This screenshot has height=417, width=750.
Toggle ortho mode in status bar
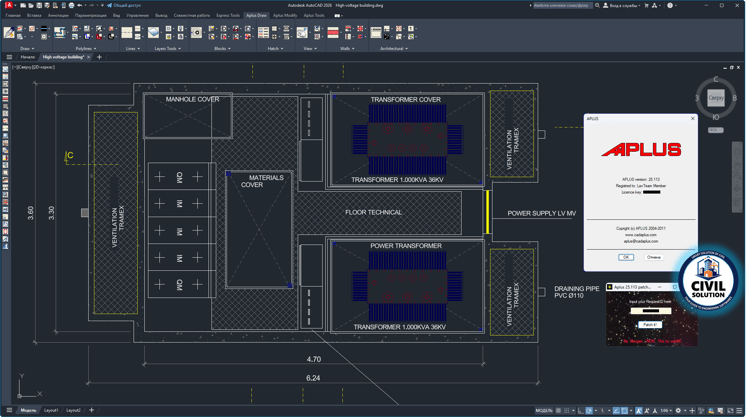click(x=580, y=410)
